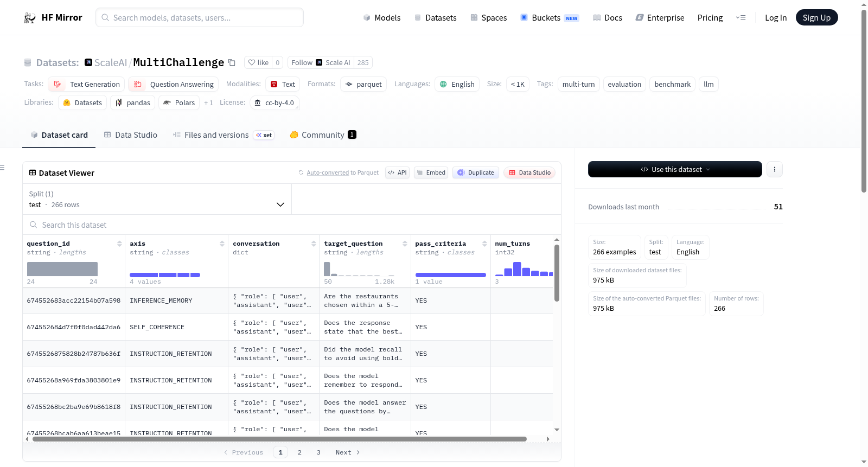Select the pandas library tag
This screenshot has width=868, height=467.
(133, 103)
